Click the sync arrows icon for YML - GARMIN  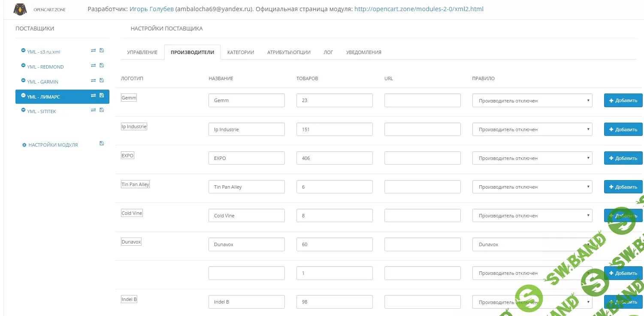tap(94, 80)
